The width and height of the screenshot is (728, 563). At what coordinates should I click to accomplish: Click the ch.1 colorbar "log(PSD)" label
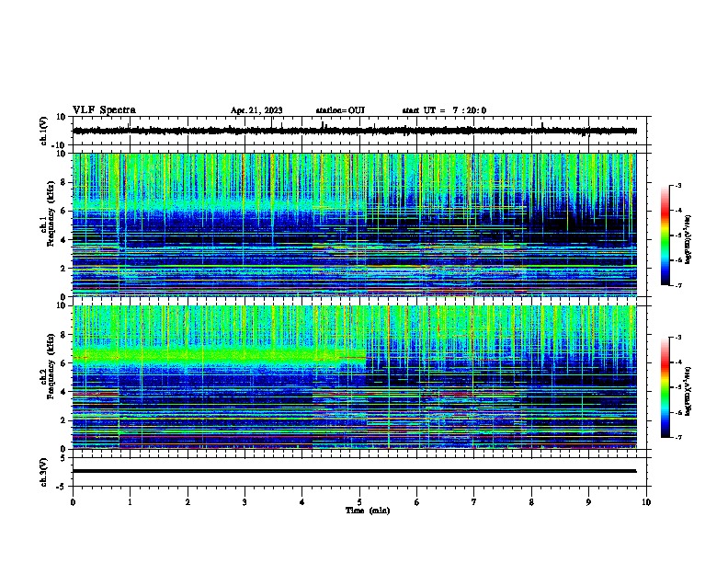click(688, 239)
